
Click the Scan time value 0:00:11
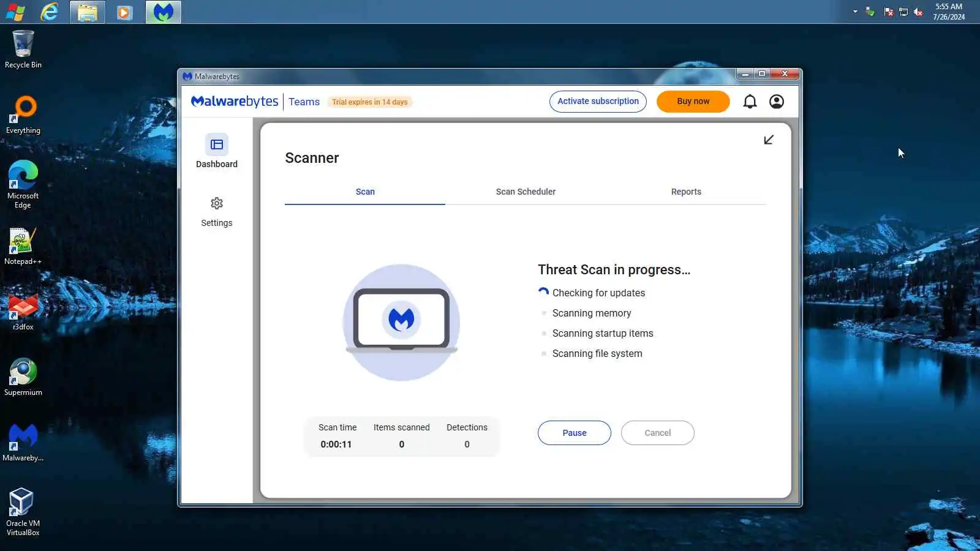(336, 444)
